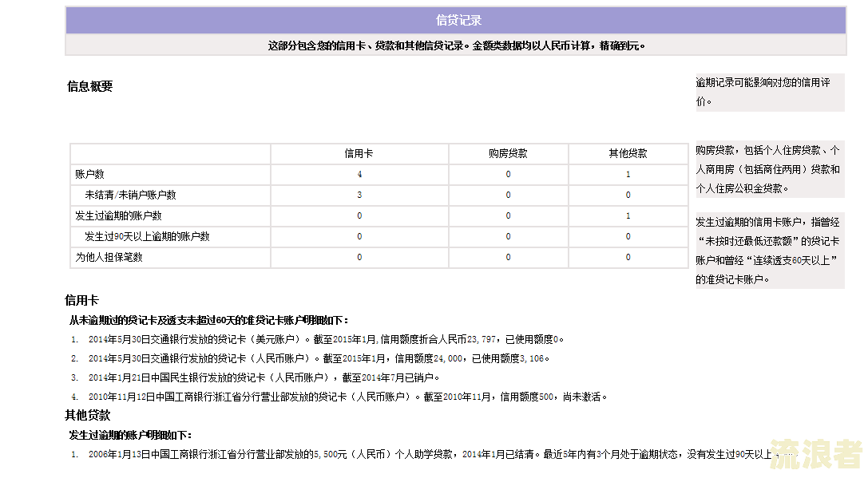Image resolution: width=868 pixels, height=478 pixels.
Task: Click the subheading 发生过逾期的账户明细如下
Action: click(131, 436)
